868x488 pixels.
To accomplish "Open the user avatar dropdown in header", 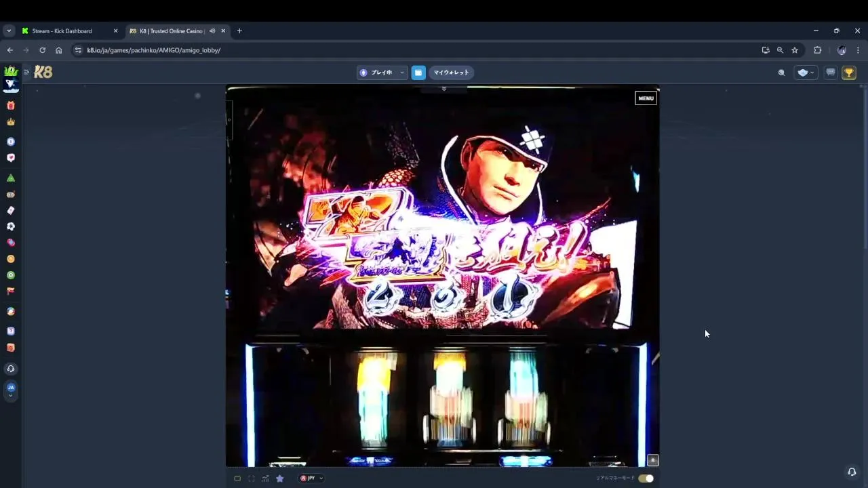I will click(806, 73).
